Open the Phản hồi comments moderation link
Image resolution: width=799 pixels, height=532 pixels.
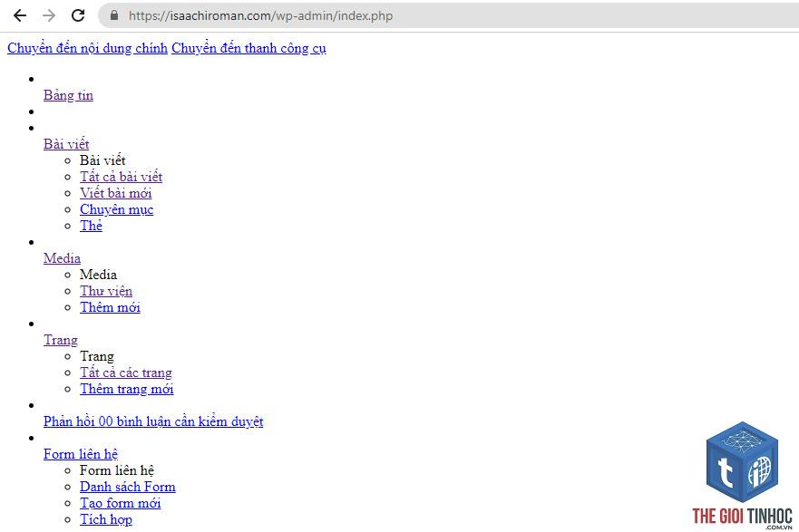[153, 421]
